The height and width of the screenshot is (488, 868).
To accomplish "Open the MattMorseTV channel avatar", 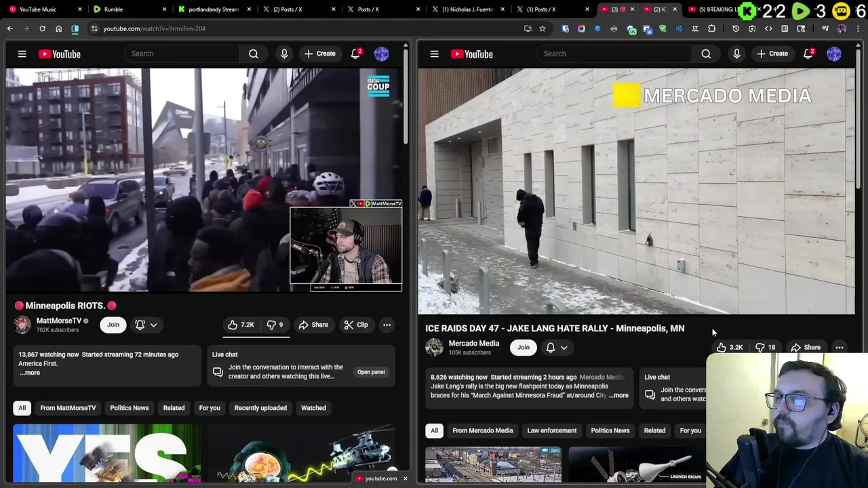I will click(22, 325).
